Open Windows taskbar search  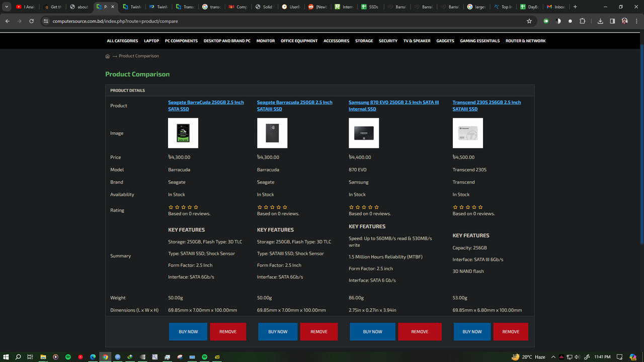[19, 357]
